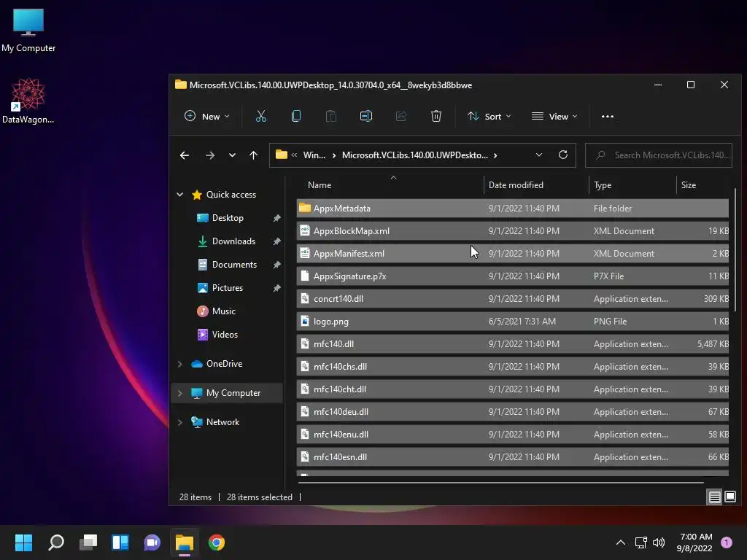Click Win... breadcrumb segment
Viewport: 747px width, 560px height.
click(314, 155)
